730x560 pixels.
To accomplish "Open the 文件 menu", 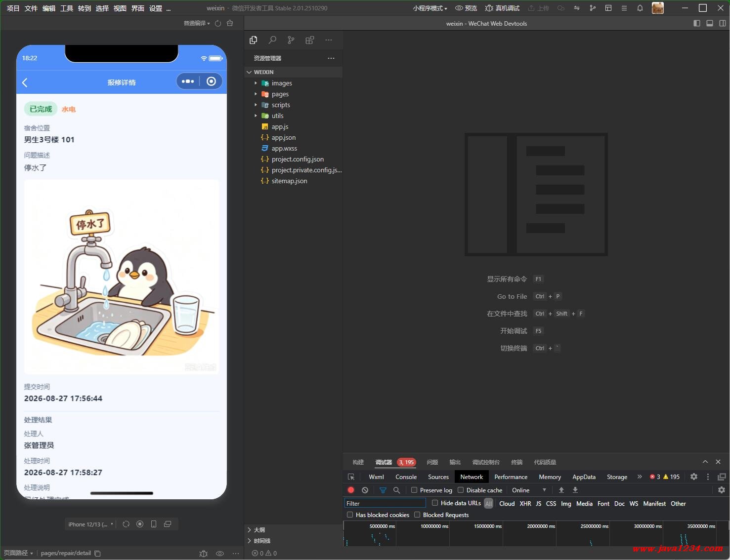I will click(x=31, y=8).
